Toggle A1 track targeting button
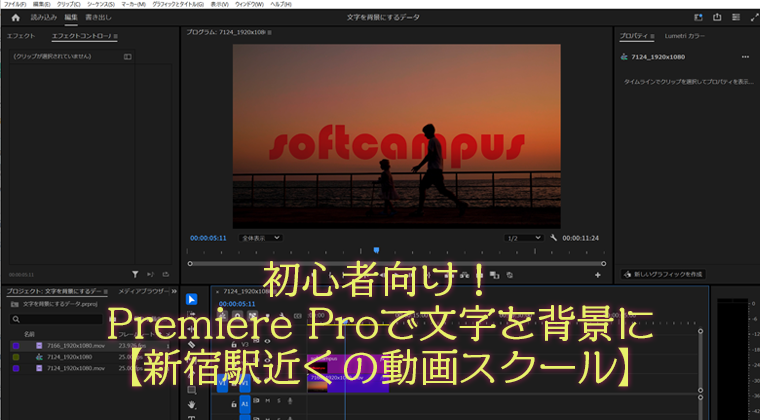Viewport: 760px width, 420px height. click(245, 403)
